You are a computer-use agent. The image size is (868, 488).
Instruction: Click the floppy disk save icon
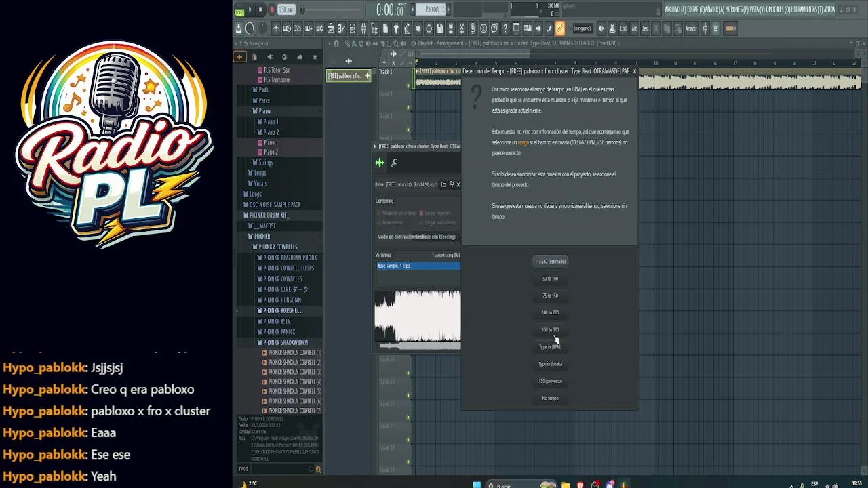(439, 28)
